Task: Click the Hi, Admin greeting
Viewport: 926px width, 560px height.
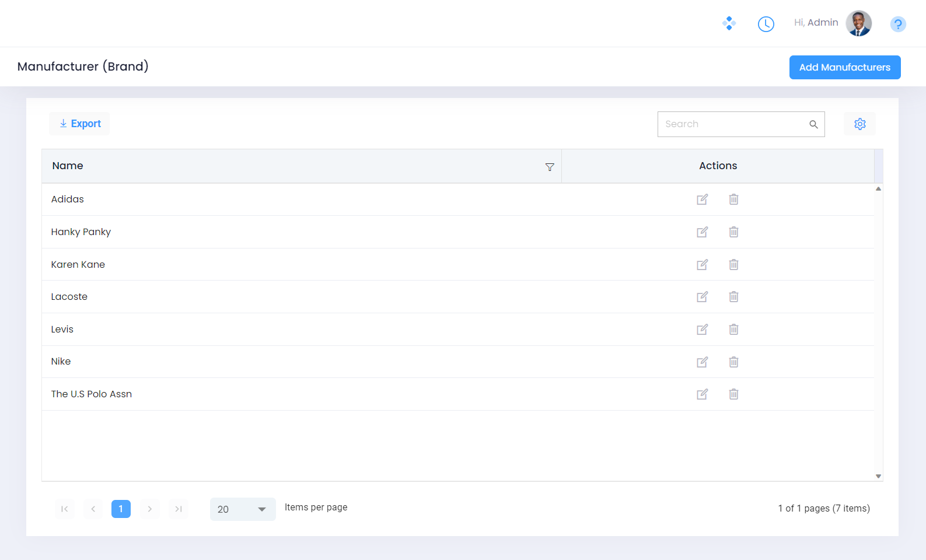Action: coord(816,23)
